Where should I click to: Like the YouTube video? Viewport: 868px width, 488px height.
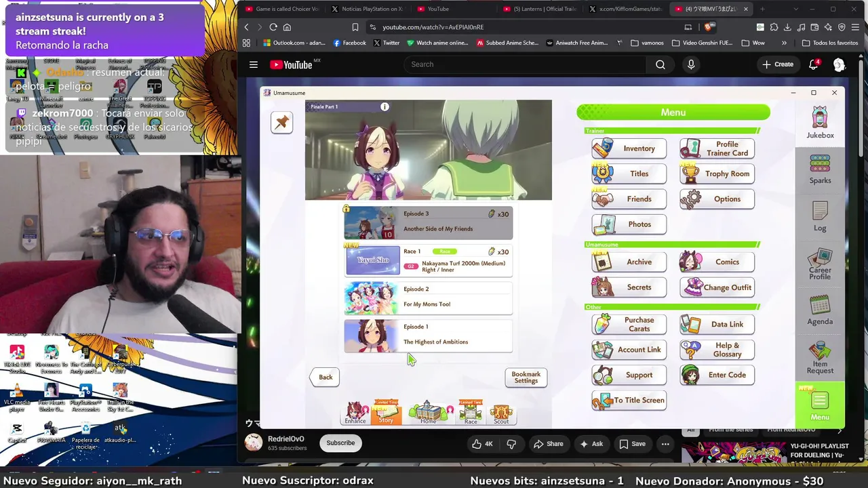click(x=484, y=444)
